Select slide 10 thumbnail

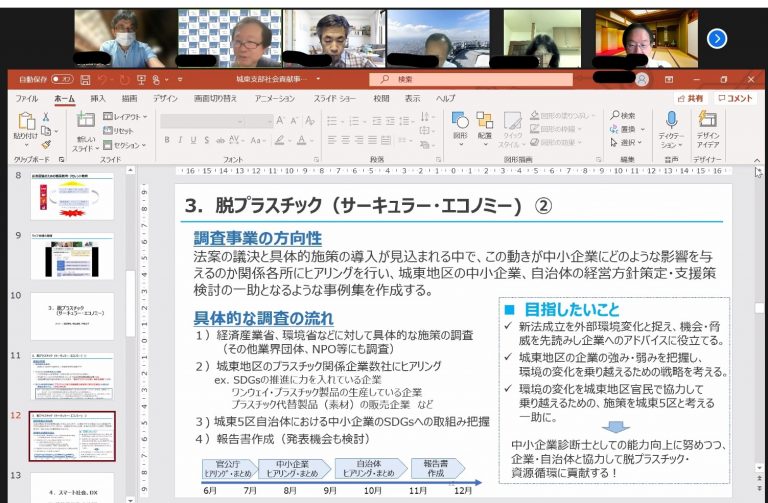pyautogui.click(x=72, y=316)
